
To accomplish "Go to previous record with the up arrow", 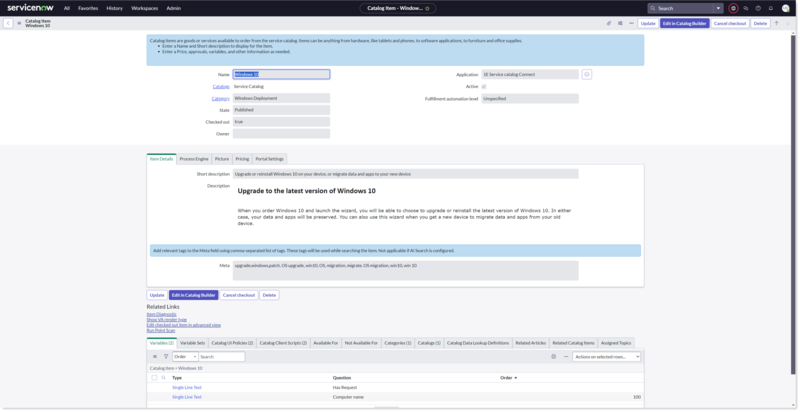I will coord(777,23).
